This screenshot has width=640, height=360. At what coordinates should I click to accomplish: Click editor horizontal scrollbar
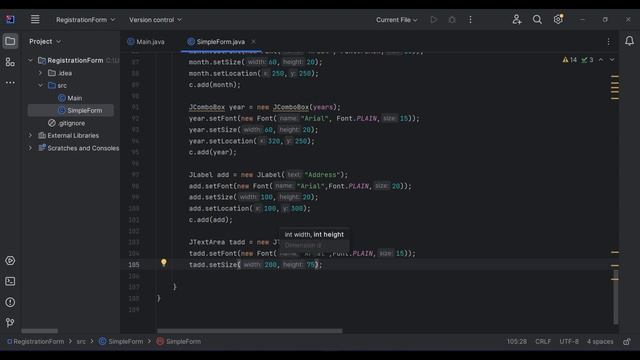249,331
